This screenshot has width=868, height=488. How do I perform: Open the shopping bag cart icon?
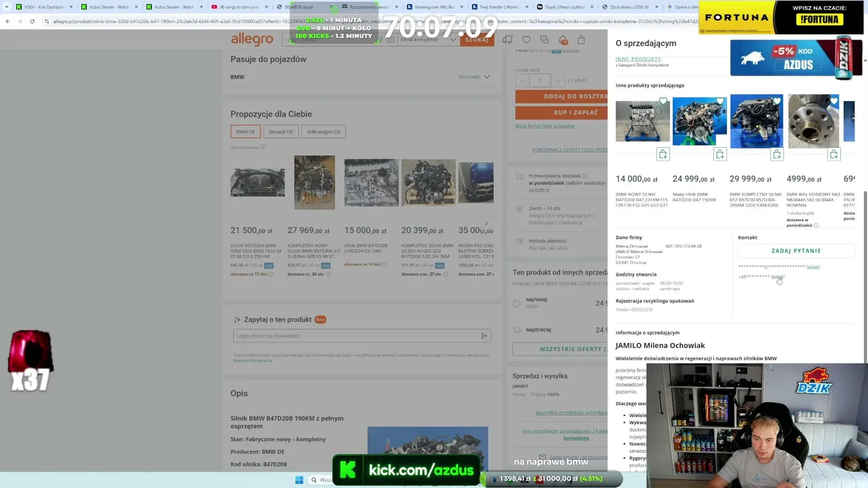point(581,40)
